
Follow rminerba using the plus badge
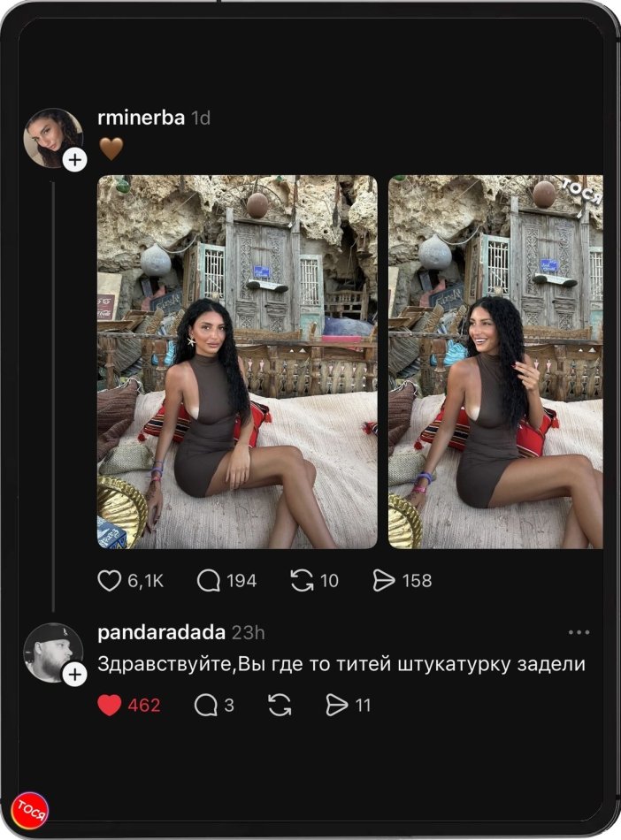pos(75,160)
